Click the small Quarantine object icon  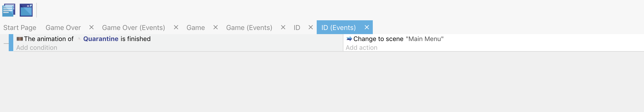pos(79,39)
